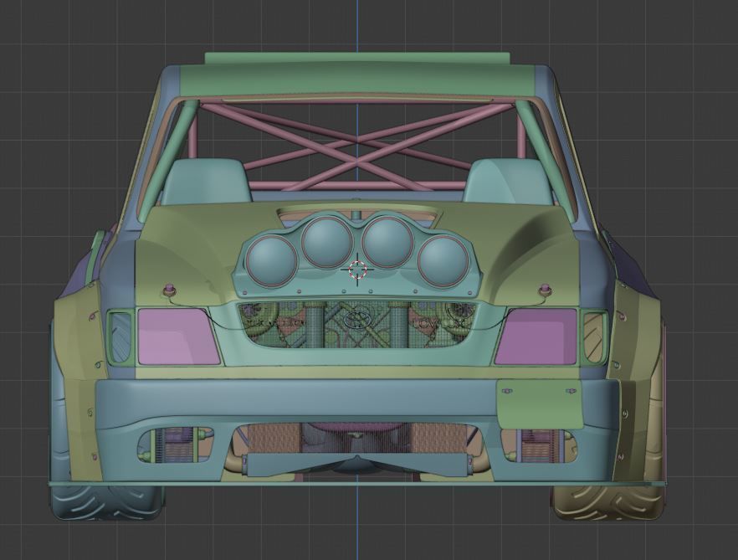Select the green roof spoiler wing
This screenshot has height=560, width=738.
pyautogui.click(x=357, y=58)
